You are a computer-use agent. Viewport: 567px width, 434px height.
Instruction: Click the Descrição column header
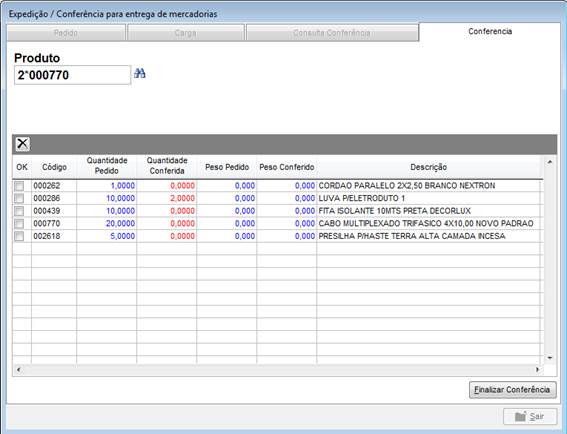coord(429,167)
